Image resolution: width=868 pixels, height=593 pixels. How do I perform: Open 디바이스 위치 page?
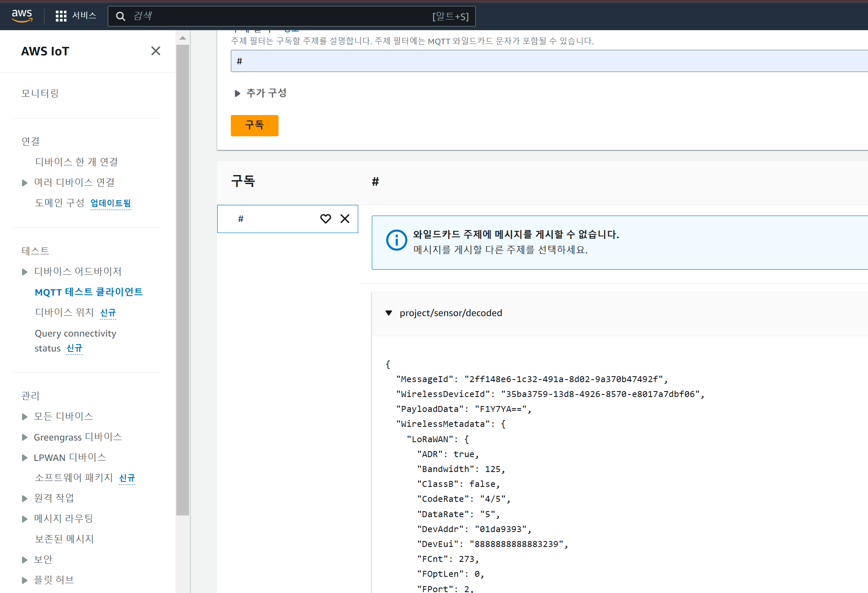(64, 312)
